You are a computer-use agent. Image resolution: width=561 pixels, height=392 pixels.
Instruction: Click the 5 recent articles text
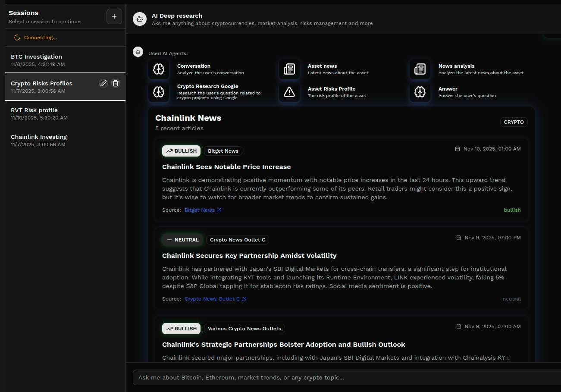coord(179,129)
